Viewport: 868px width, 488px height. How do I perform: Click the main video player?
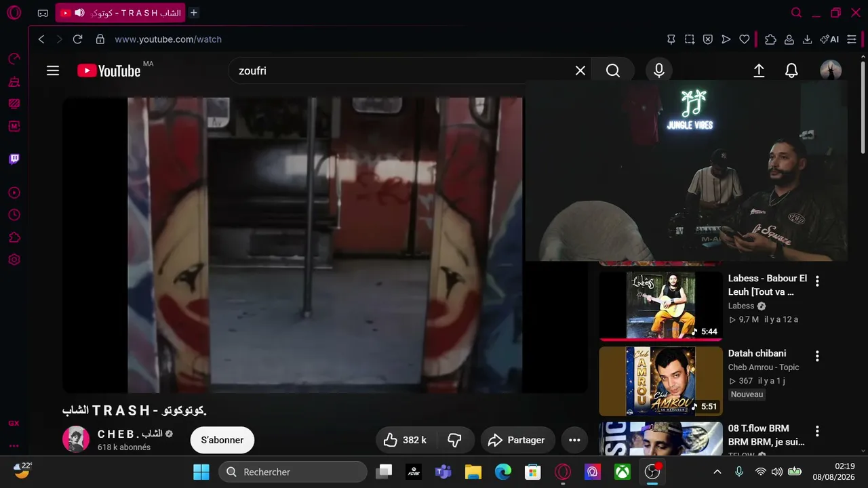325,245
